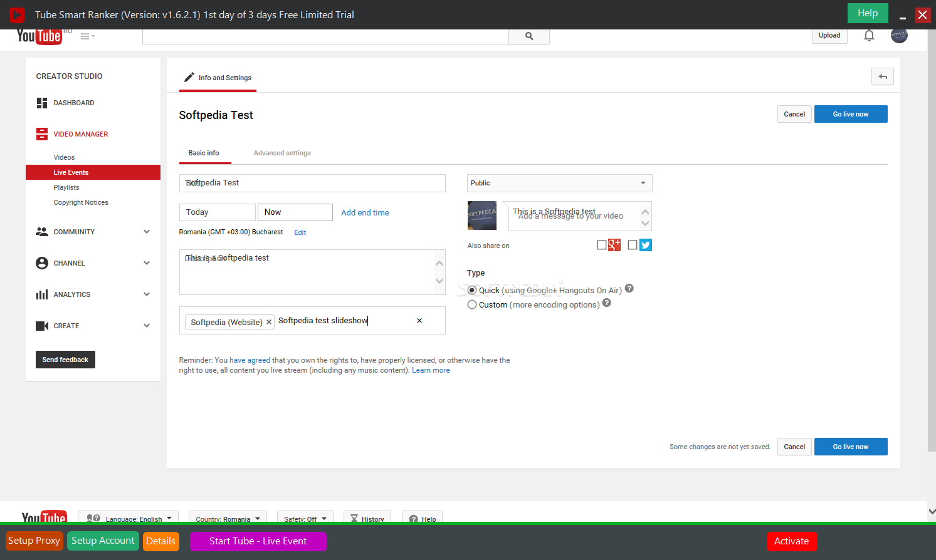Screen dimensions: 936x560
Task: Click the Analytics bar chart icon
Action: [x=42, y=294]
